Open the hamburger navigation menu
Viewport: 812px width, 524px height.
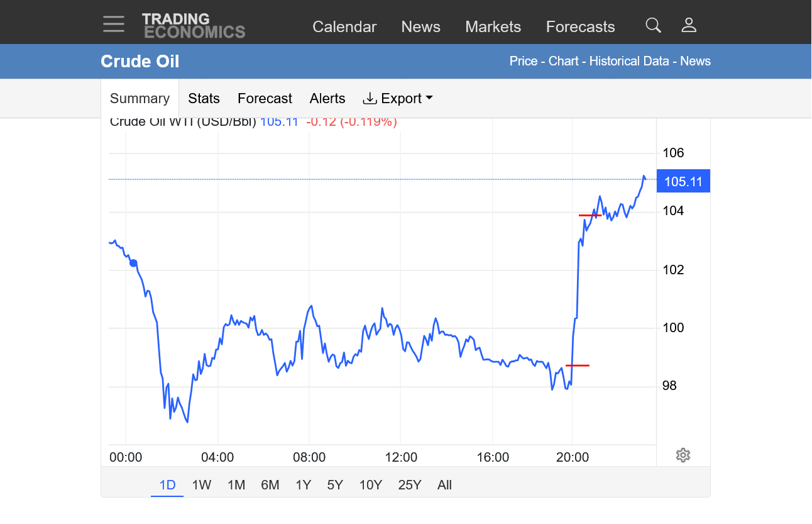[x=114, y=24]
